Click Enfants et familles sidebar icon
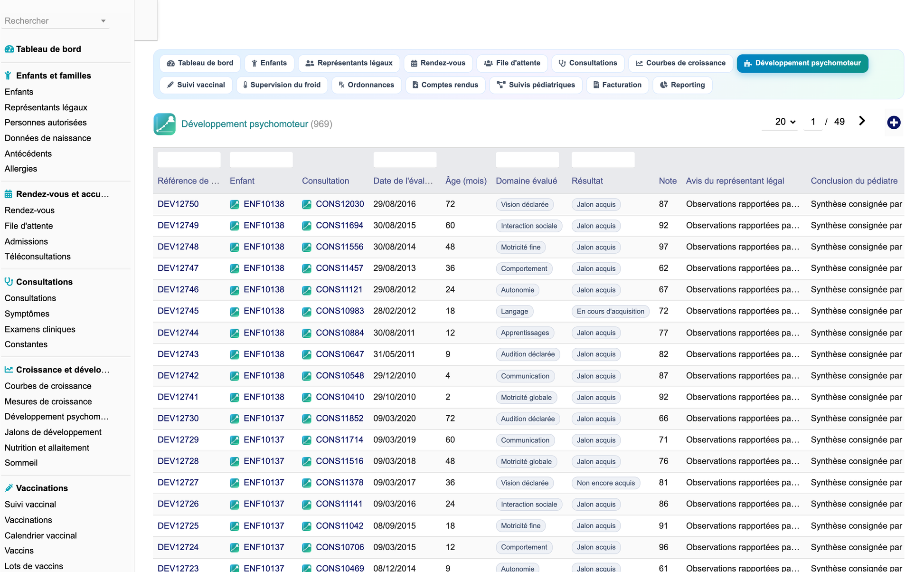The height and width of the screenshot is (572, 924). point(8,76)
